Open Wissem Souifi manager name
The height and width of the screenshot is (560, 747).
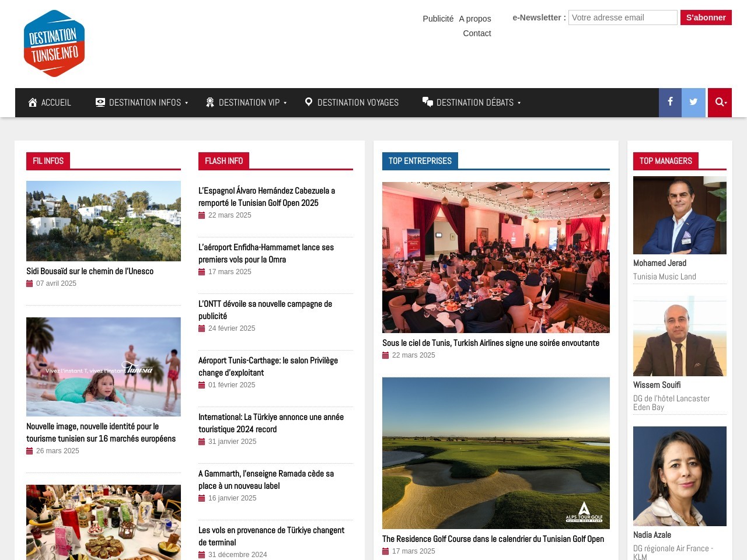coord(657,385)
